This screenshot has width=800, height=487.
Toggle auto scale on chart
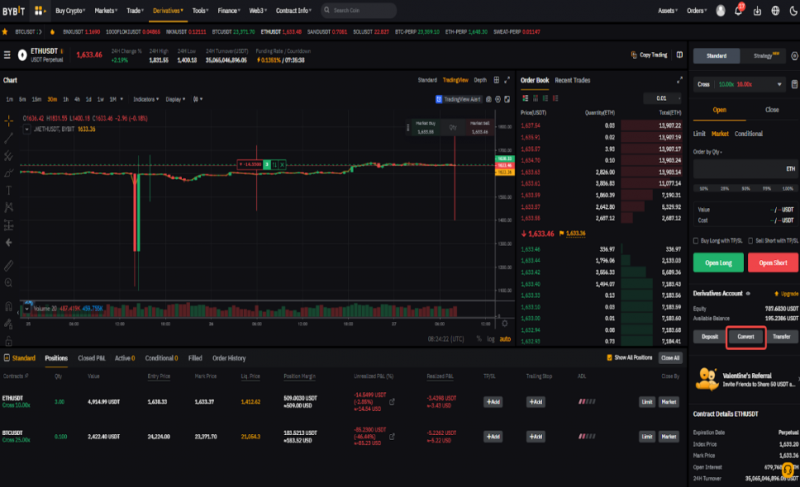[505, 339]
